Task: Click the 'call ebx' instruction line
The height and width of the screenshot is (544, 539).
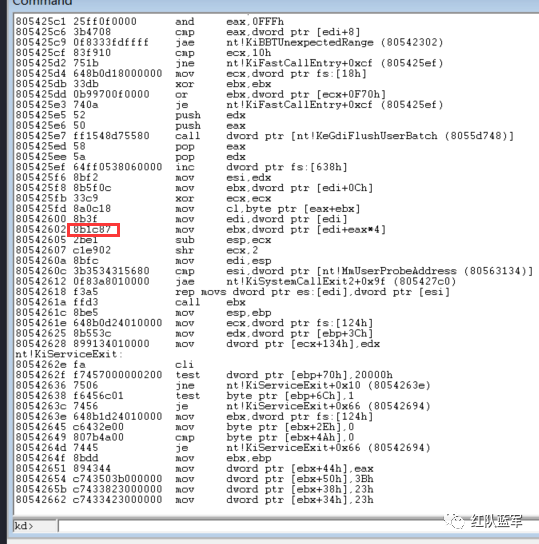Action: [130, 302]
